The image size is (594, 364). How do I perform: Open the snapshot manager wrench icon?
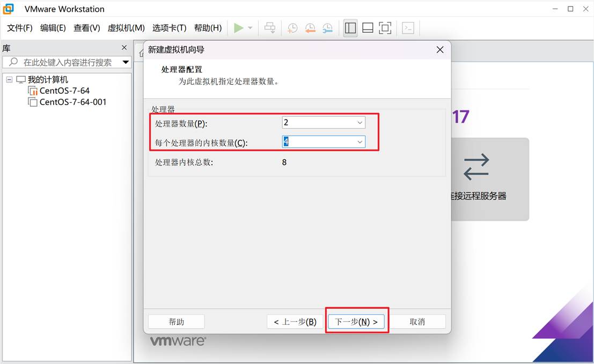(328, 28)
